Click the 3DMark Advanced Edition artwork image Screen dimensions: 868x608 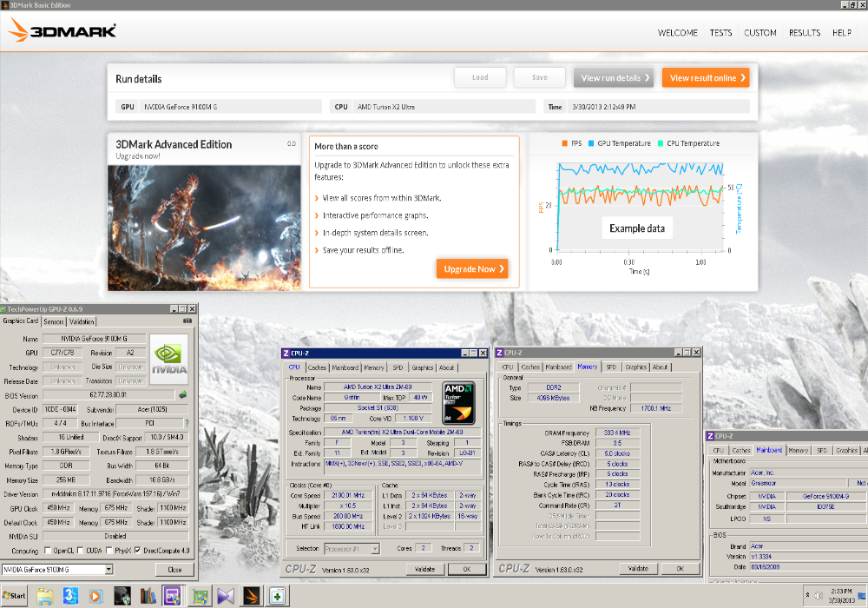[204, 228]
